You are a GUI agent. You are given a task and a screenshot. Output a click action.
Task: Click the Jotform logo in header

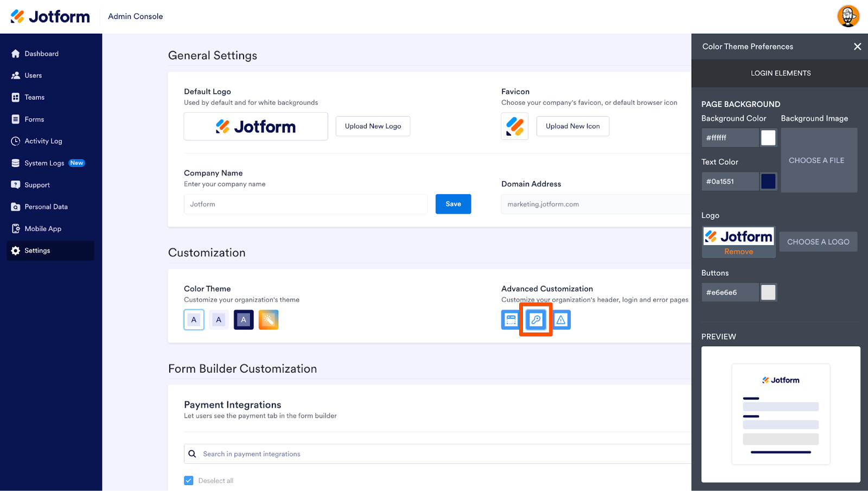pos(50,17)
